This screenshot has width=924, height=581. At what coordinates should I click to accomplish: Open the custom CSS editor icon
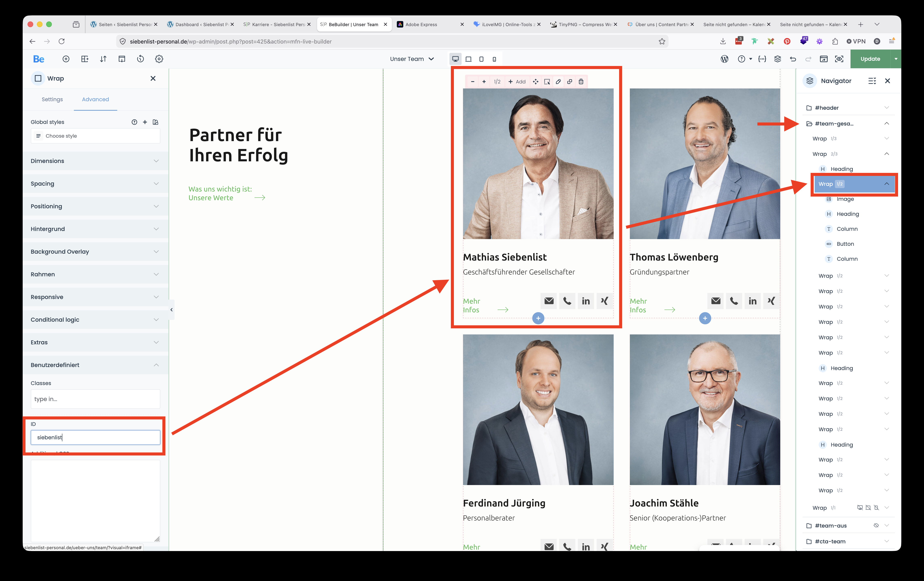762,59
